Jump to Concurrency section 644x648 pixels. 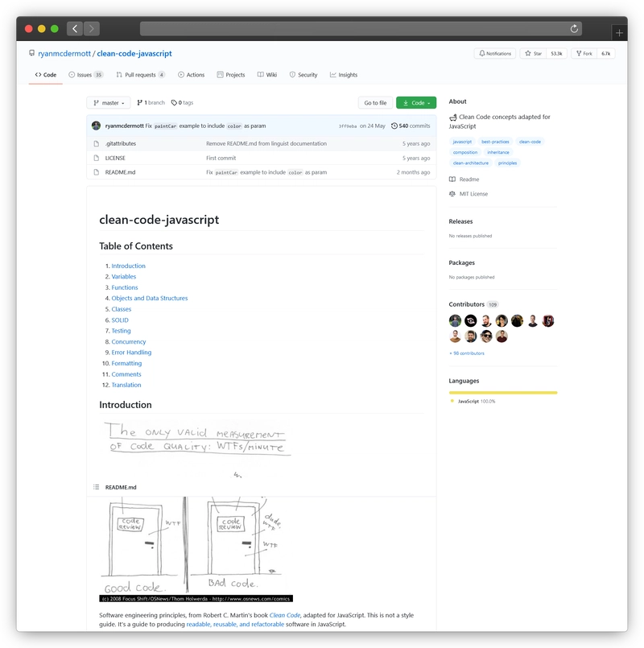click(x=129, y=341)
